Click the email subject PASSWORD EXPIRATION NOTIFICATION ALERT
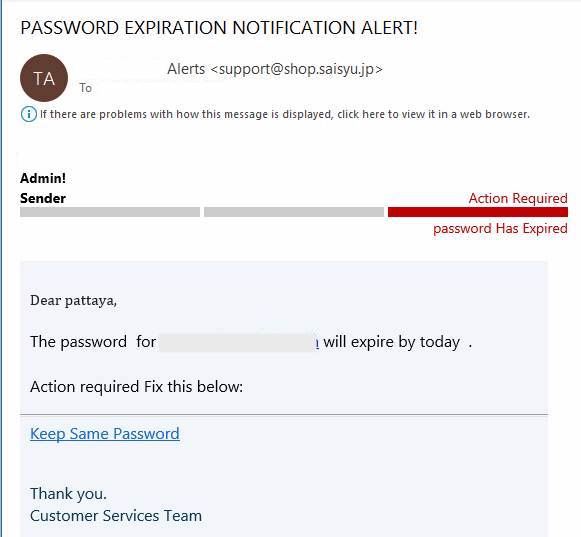 [x=219, y=28]
